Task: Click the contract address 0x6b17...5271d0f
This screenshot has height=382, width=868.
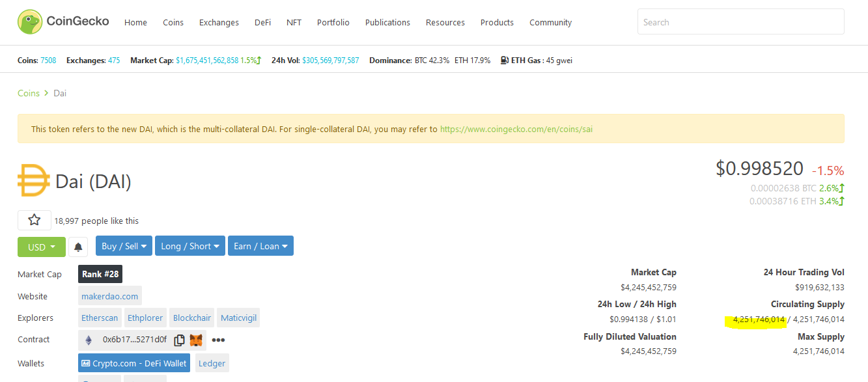Action: point(135,340)
